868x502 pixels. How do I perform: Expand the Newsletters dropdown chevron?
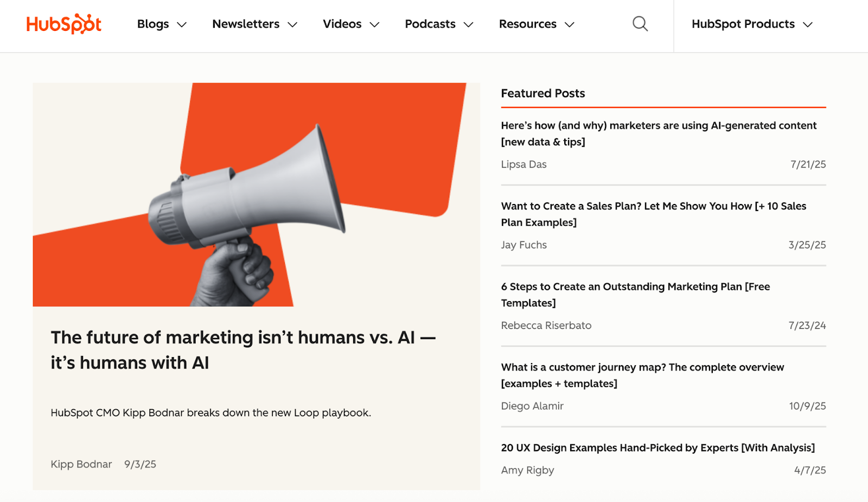click(292, 24)
